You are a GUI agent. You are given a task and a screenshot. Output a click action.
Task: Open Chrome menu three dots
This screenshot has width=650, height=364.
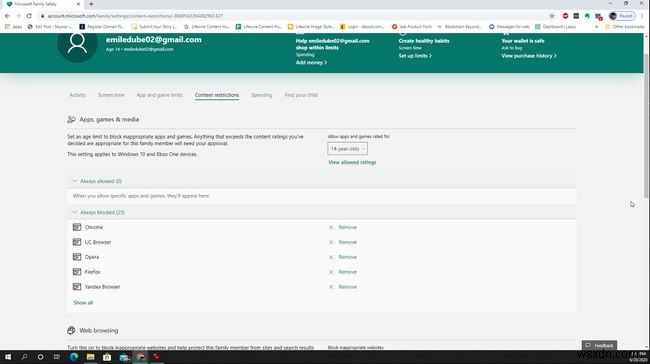[642, 16]
